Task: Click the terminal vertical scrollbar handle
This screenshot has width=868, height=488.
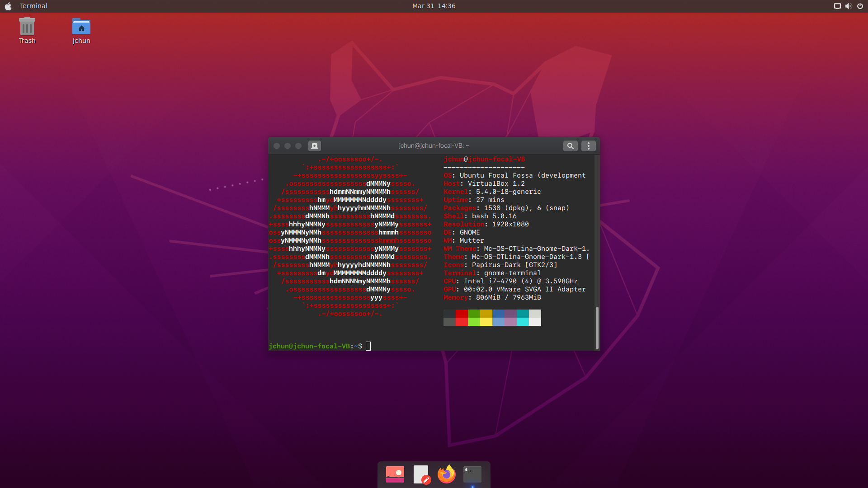Action: [597, 328]
